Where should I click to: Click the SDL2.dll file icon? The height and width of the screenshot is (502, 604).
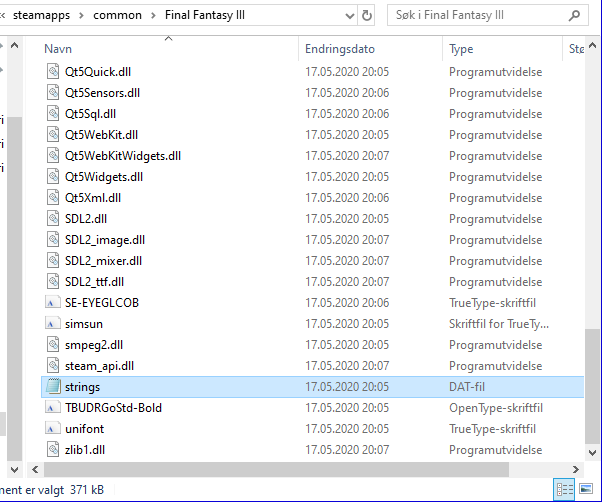pyautogui.click(x=53, y=219)
